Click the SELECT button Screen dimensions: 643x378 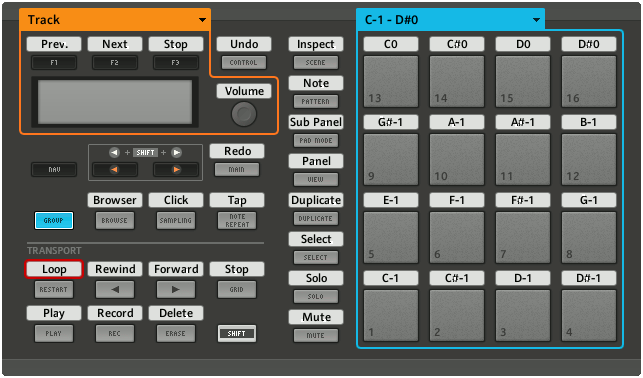pos(316,257)
